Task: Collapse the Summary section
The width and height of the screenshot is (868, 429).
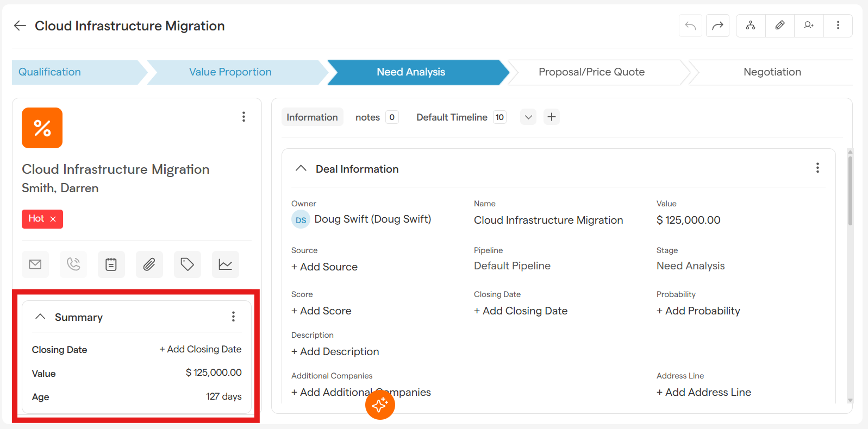Action: pyautogui.click(x=40, y=317)
